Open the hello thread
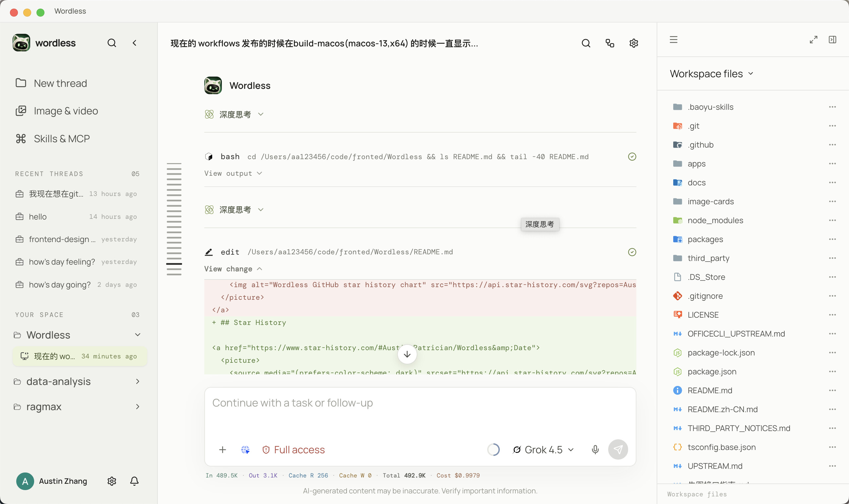The image size is (849, 504). click(76, 217)
